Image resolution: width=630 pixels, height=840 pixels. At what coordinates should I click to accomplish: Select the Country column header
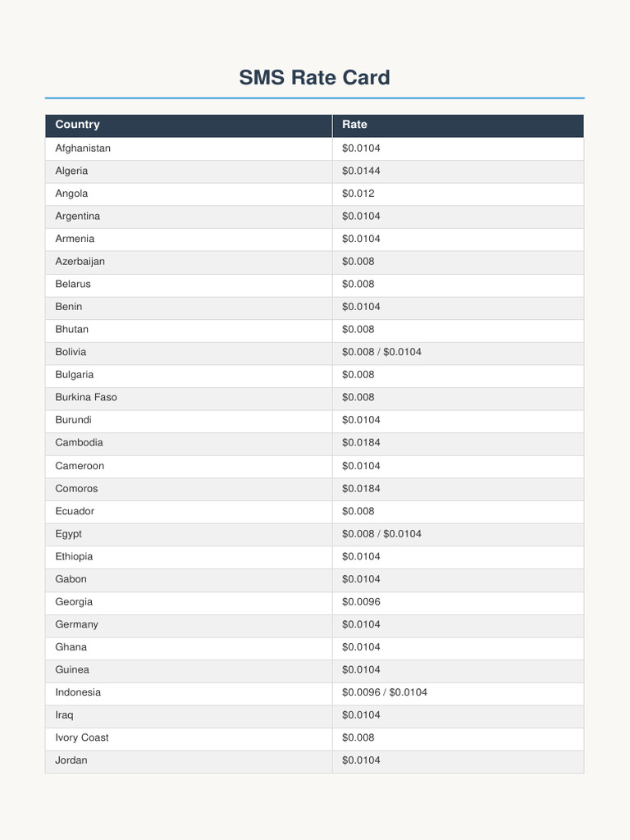point(189,125)
